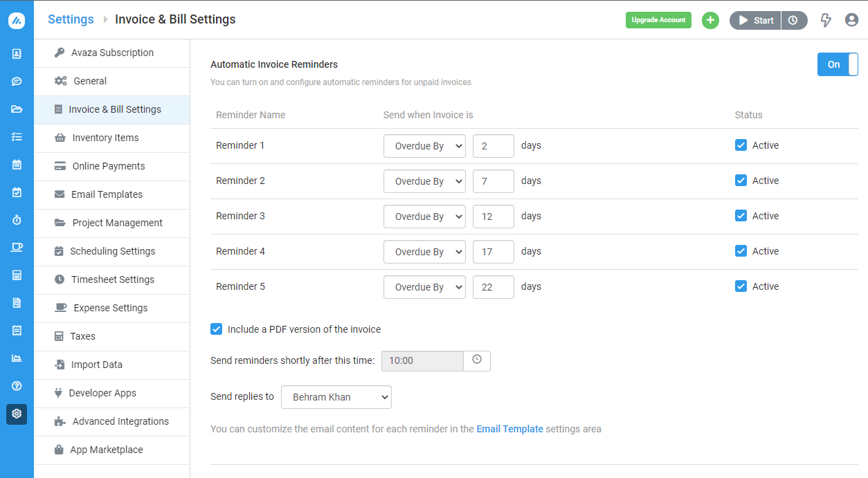Click the green plus quick-add icon
This screenshot has height=478, width=868.
click(710, 20)
